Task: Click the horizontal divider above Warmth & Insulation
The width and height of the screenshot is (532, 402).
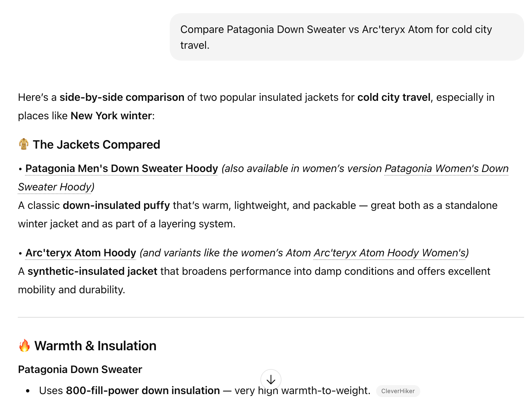Action: (x=271, y=317)
